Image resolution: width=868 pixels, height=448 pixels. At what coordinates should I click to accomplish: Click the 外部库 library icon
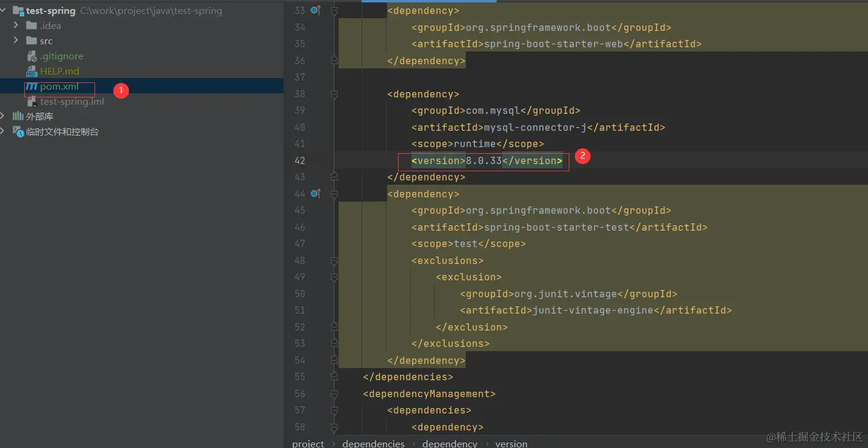(x=18, y=116)
